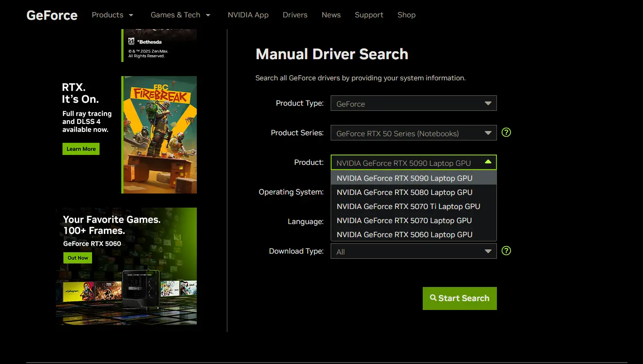Screen dimensions: 643x364
Task: Open the Support page
Action: coord(369,15)
